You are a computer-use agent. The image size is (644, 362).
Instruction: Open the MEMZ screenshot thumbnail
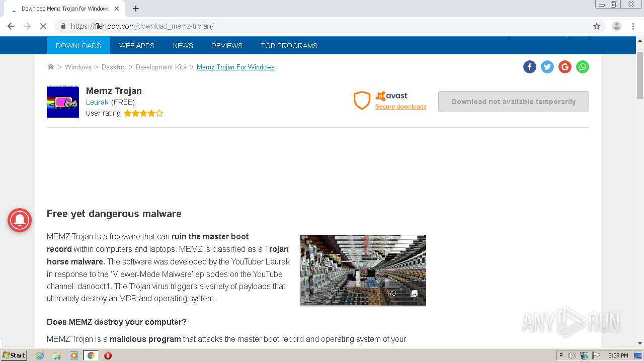(x=363, y=270)
